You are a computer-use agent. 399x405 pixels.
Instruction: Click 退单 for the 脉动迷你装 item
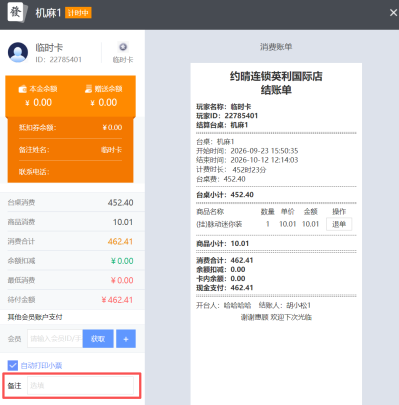point(339,224)
